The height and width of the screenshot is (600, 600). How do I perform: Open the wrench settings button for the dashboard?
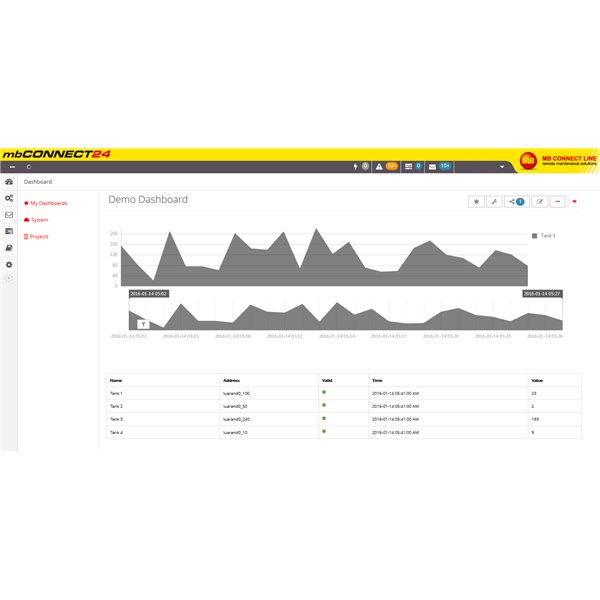[x=495, y=201]
